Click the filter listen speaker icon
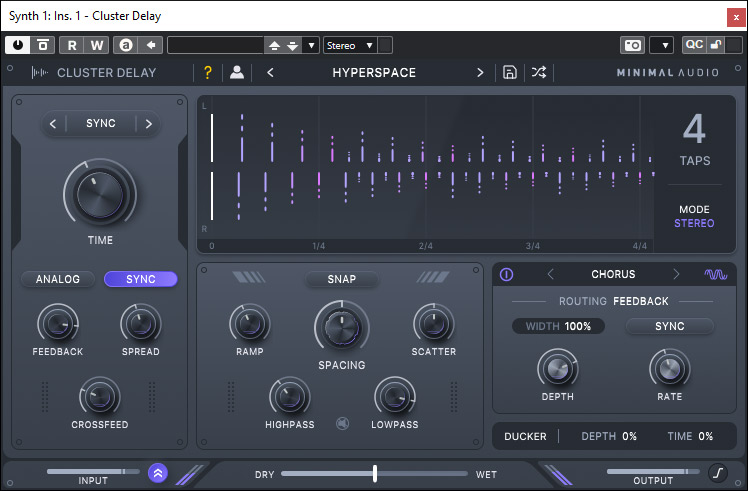This screenshot has width=748, height=491. 343,423
